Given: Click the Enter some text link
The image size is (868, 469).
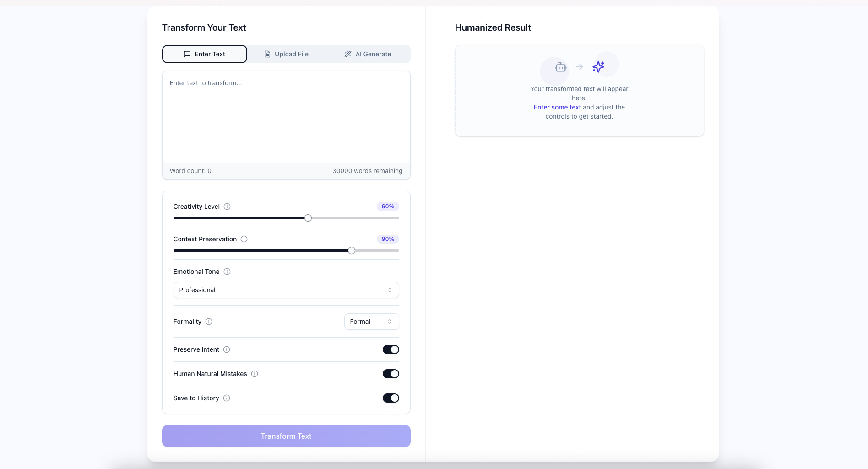Looking at the screenshot, I should (x=557, y=107).
